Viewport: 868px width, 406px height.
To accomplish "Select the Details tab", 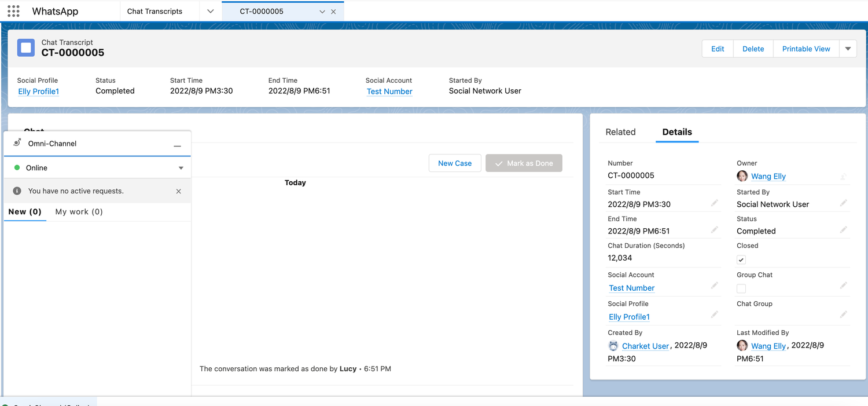I will (x=677, y=132).
